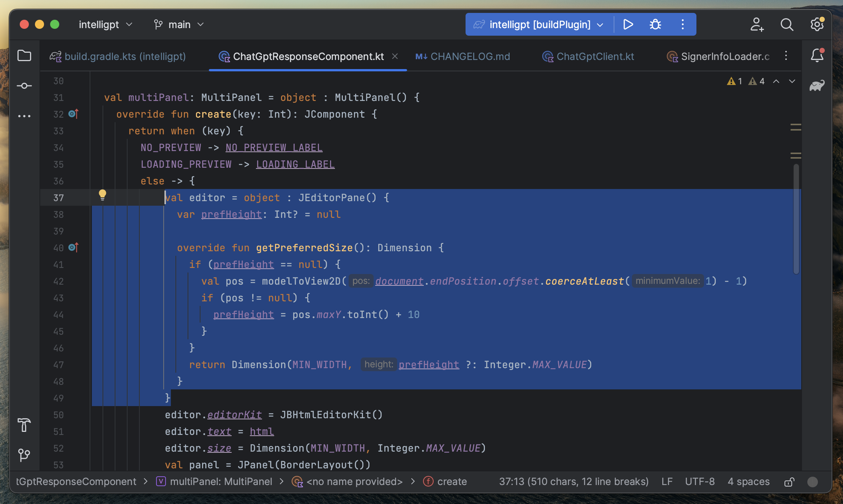Screen dimensions: 843x504
Task: Open notifications via the bell icon
Action: [x=816, y=55]
